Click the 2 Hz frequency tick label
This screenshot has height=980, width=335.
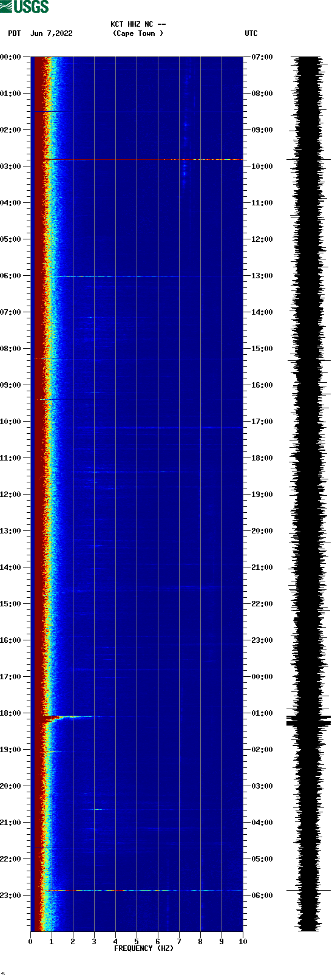click(73, 942)
